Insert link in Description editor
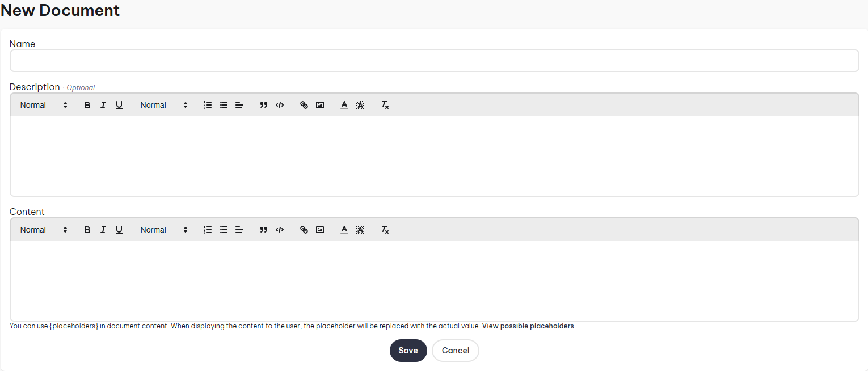 [x=304, y=105]
